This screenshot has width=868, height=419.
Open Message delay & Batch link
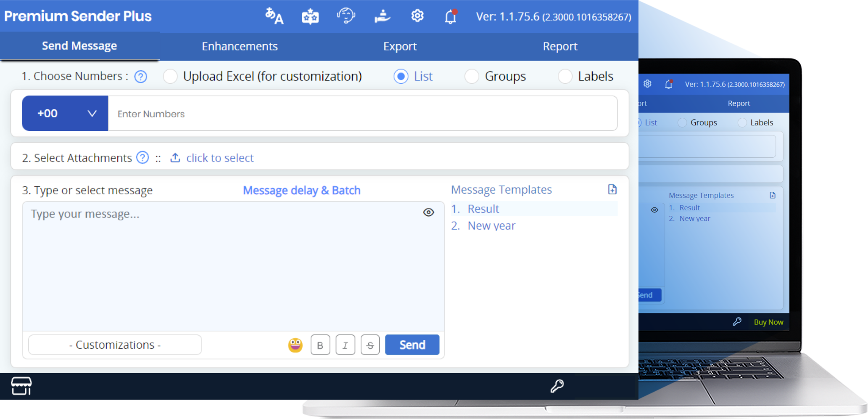point(301,191)
